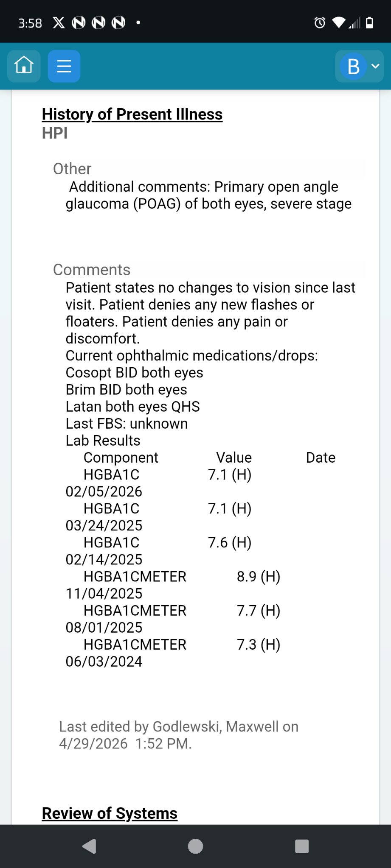
Task: Tap the alarm clock status icon
Action: coord(320,22)
